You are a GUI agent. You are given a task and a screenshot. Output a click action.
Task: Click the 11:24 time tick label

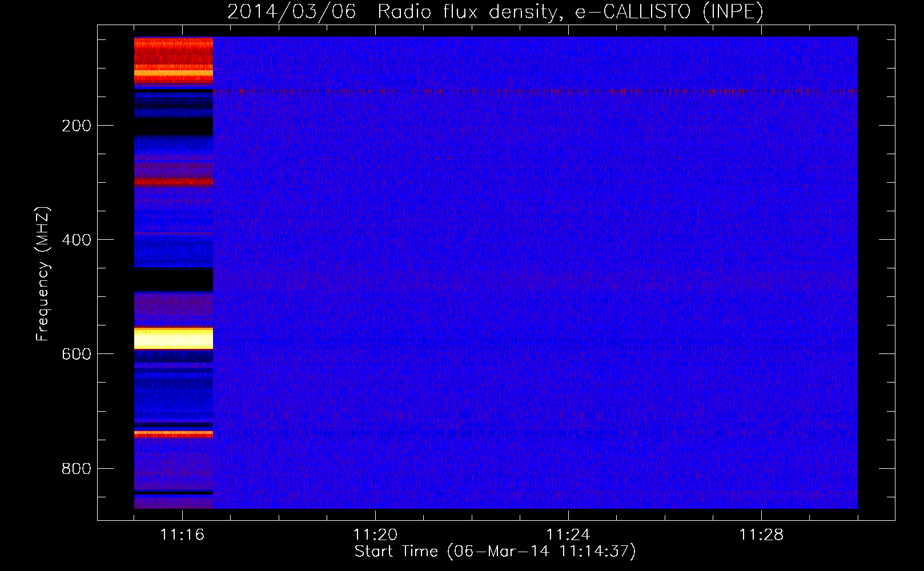click(568, 534)
